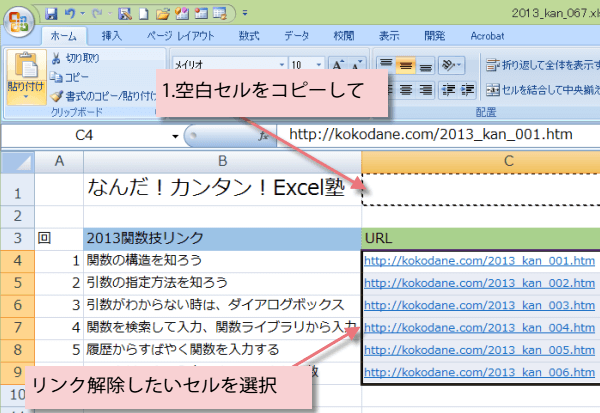Increase indent icon

pos(468,90)
